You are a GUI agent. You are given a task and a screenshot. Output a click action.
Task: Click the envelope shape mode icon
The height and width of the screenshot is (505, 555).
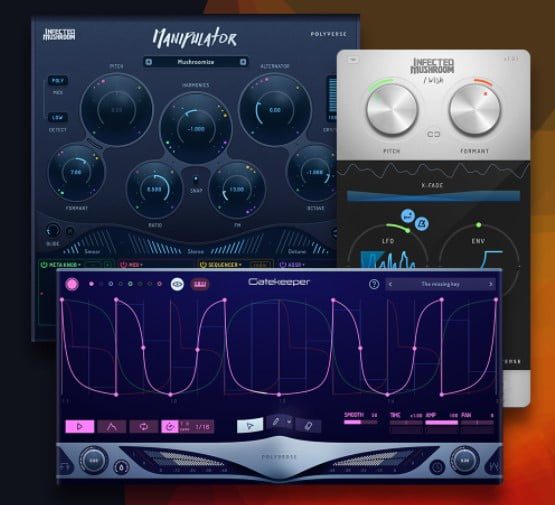point(112,426)
